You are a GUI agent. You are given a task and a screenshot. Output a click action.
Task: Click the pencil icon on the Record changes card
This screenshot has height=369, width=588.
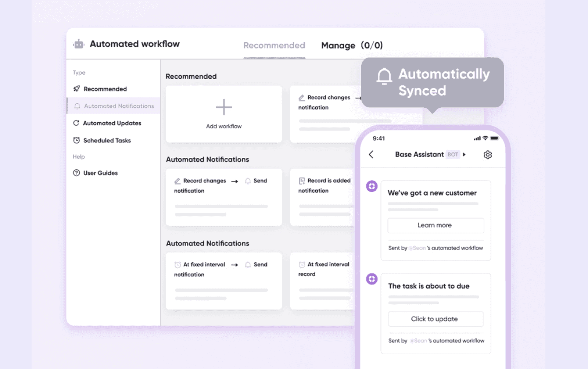coord(177,180)
